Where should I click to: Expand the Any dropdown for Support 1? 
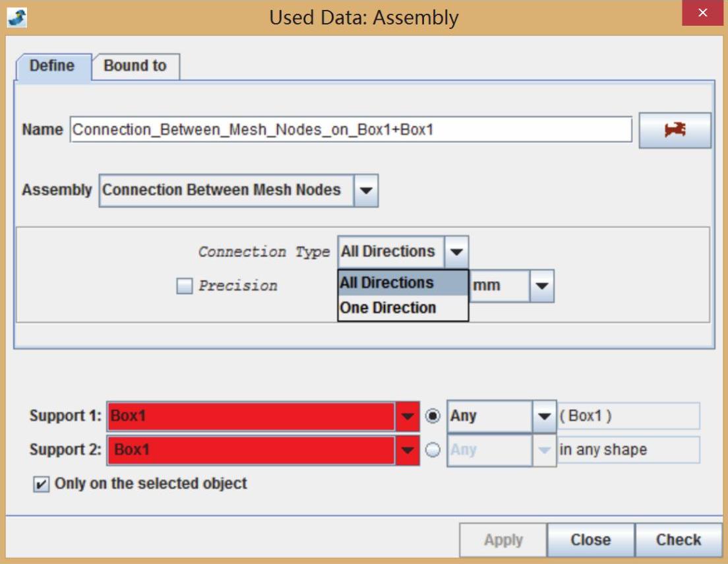click(543, 416)
